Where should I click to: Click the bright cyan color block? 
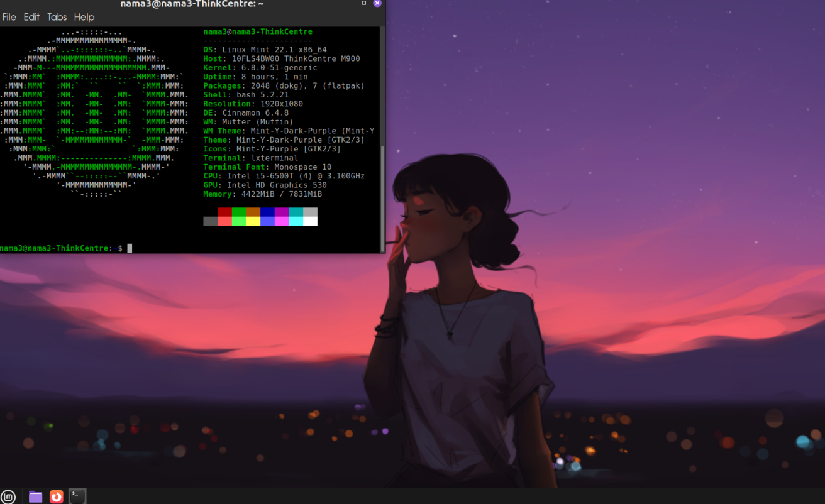pyautogui.click(x=296, y=221)
